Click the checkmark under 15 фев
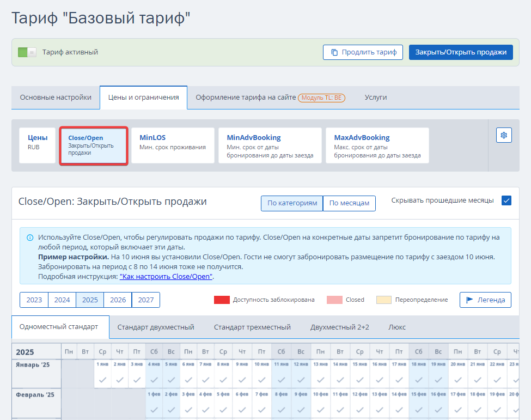Viewport: 531px width, 420px height. (x=418, y=410)
